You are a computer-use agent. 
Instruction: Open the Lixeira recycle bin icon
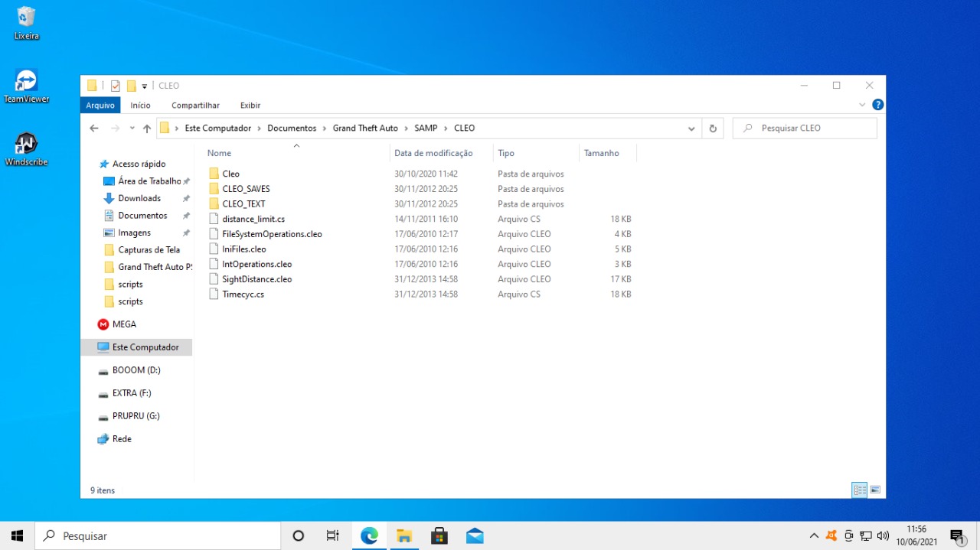coord(26,22)
